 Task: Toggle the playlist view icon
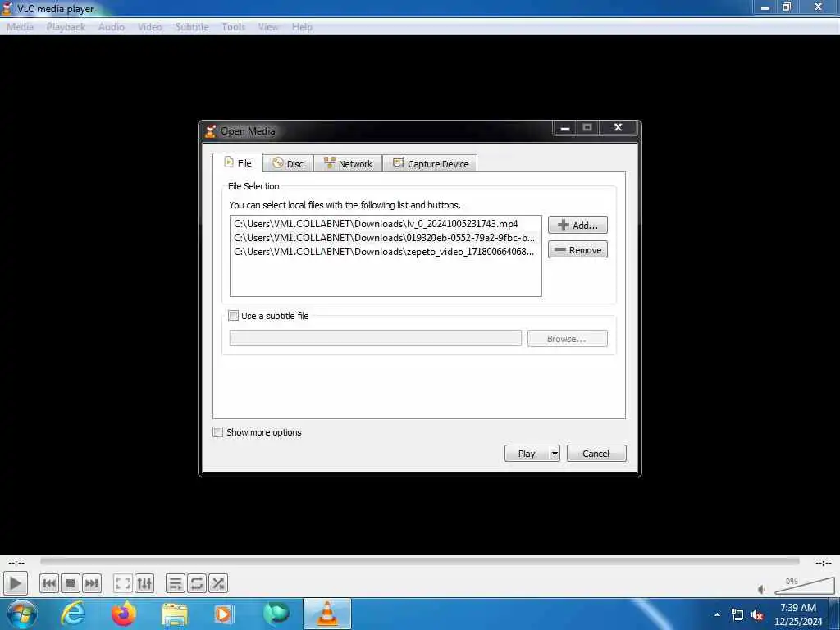176,583
